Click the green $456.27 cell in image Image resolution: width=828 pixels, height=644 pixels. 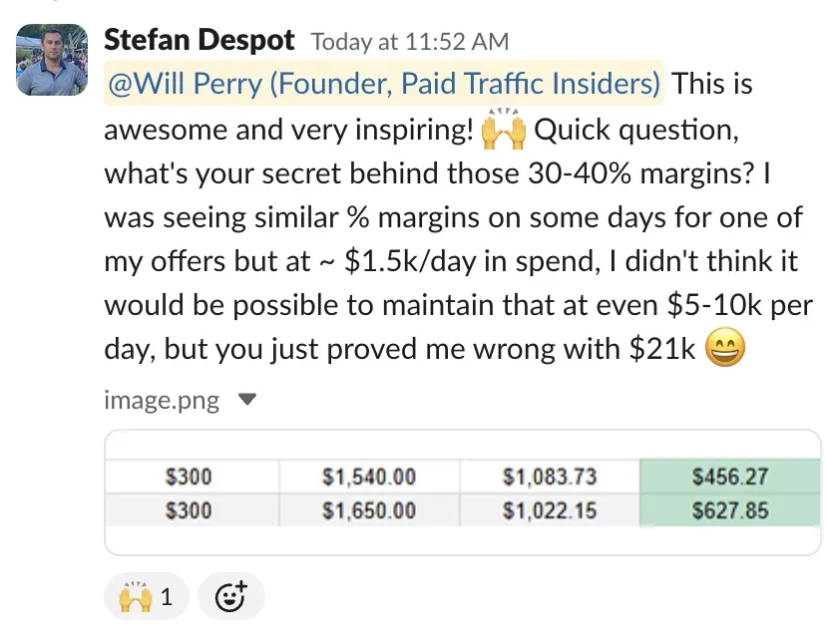coord(729,477)
